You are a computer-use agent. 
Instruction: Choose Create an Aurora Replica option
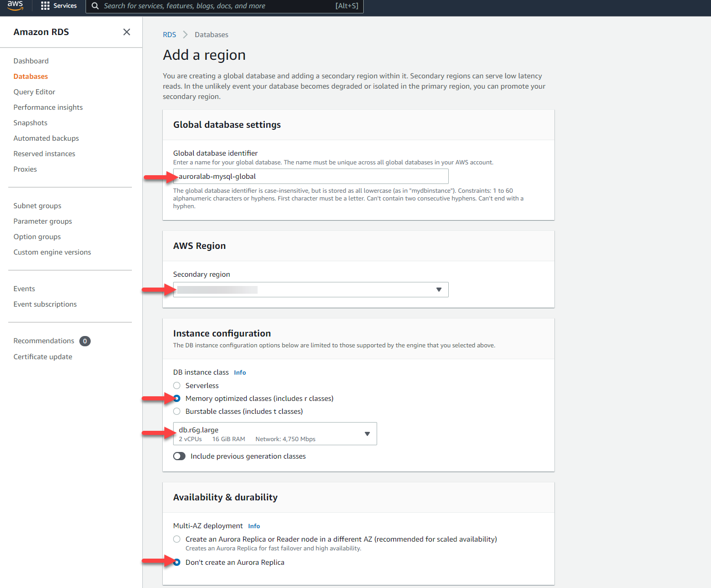coord(177,539)
